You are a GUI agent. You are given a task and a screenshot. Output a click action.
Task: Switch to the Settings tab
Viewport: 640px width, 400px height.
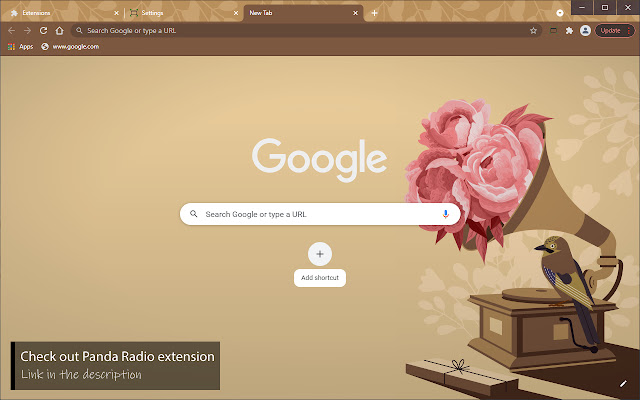[182, 13]
